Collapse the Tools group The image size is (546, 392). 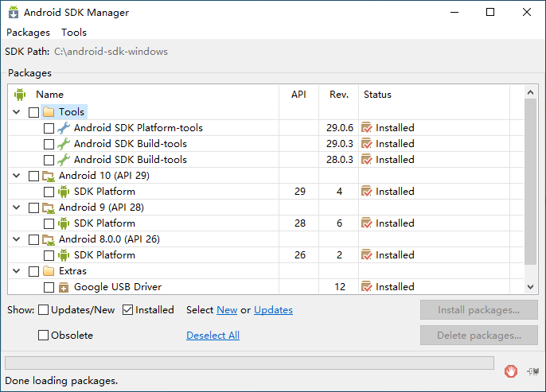[17, 112]
